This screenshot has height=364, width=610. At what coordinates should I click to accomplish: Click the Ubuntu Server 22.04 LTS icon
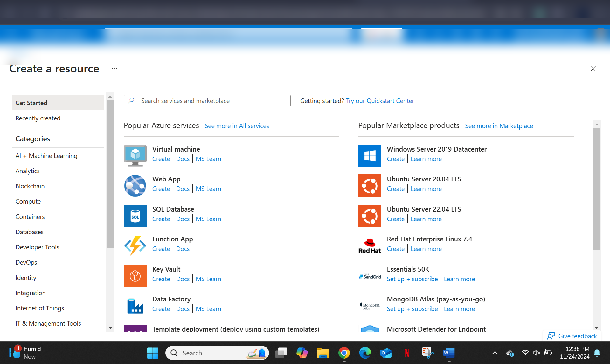click(370, 216)
